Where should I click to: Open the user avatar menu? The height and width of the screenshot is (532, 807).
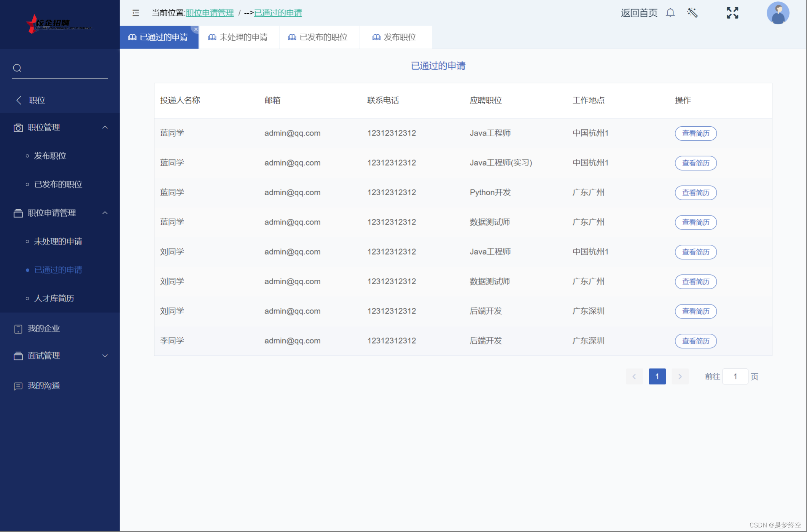[778, 13]
